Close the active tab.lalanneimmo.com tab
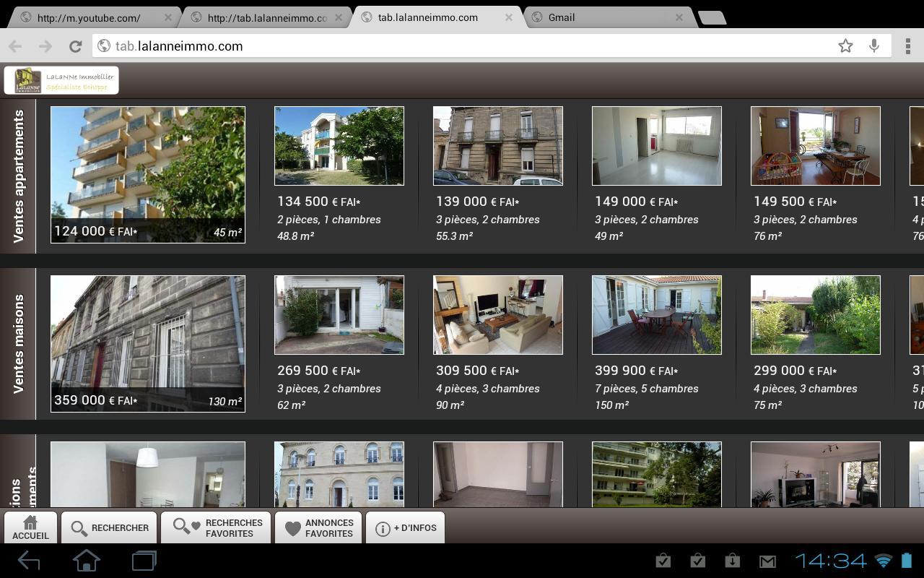The width and height of the screenshot is (924, 578). click(509, 17)
